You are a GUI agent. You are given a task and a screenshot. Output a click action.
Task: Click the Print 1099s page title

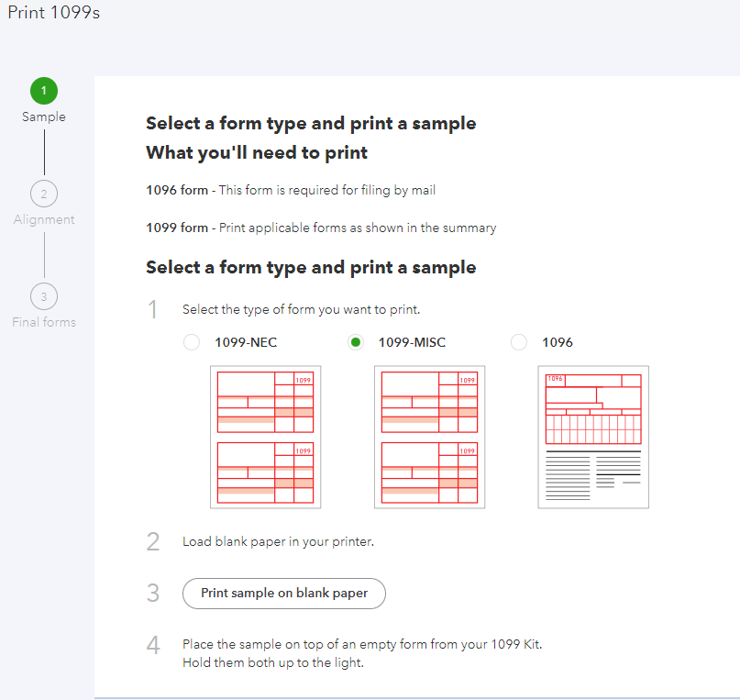[x=53, y=15]
